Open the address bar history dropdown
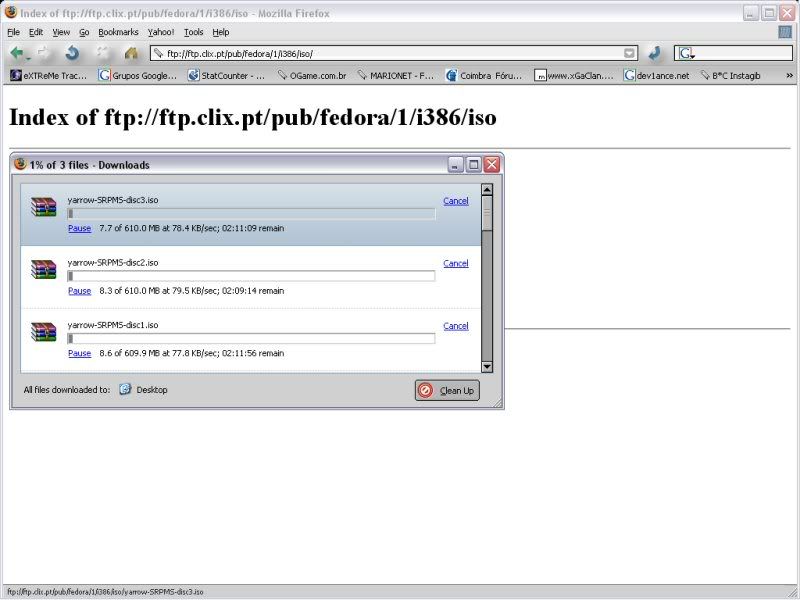Viewport: 800px width, 600px height. click(629, 53)
